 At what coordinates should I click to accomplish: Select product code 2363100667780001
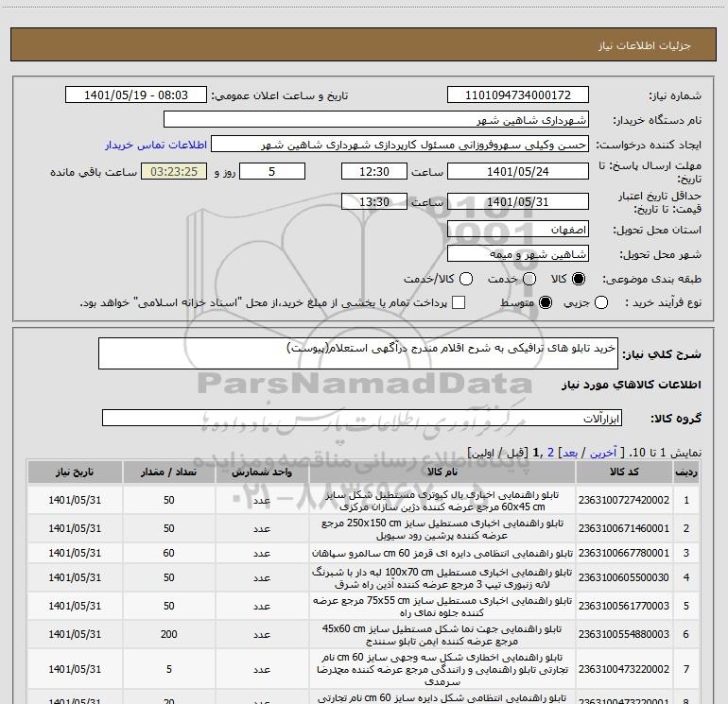coord(624,553)
